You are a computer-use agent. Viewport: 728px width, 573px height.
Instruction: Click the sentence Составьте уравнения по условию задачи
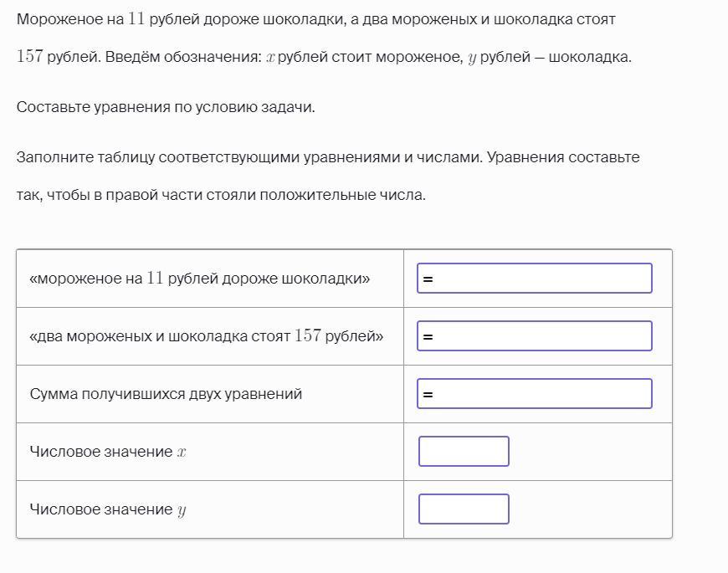pos(166,107)
